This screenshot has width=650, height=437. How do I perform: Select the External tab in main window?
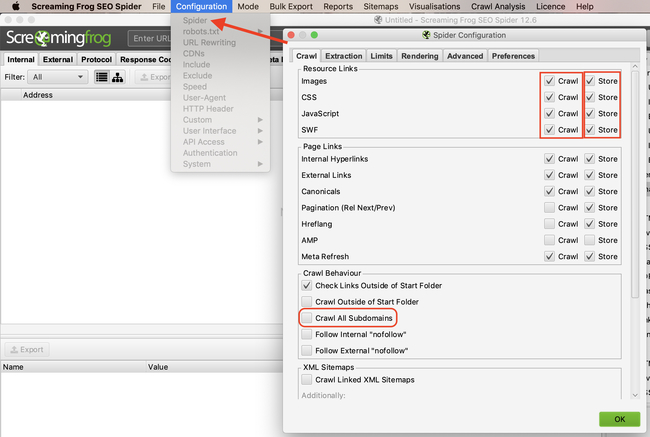pos(58,60)
